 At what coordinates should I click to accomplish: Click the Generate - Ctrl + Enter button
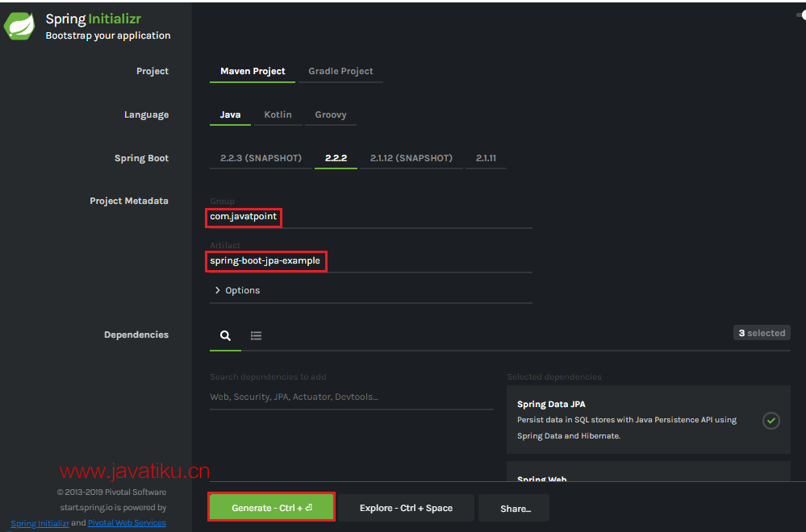pyautogui.click(x=271, y=508)
